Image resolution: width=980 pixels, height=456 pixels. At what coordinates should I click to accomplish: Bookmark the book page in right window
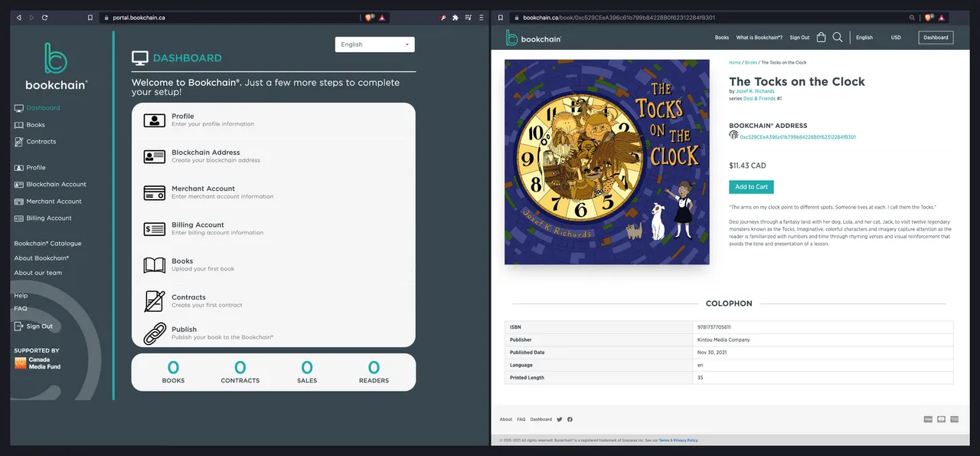[x=501, y=17]
